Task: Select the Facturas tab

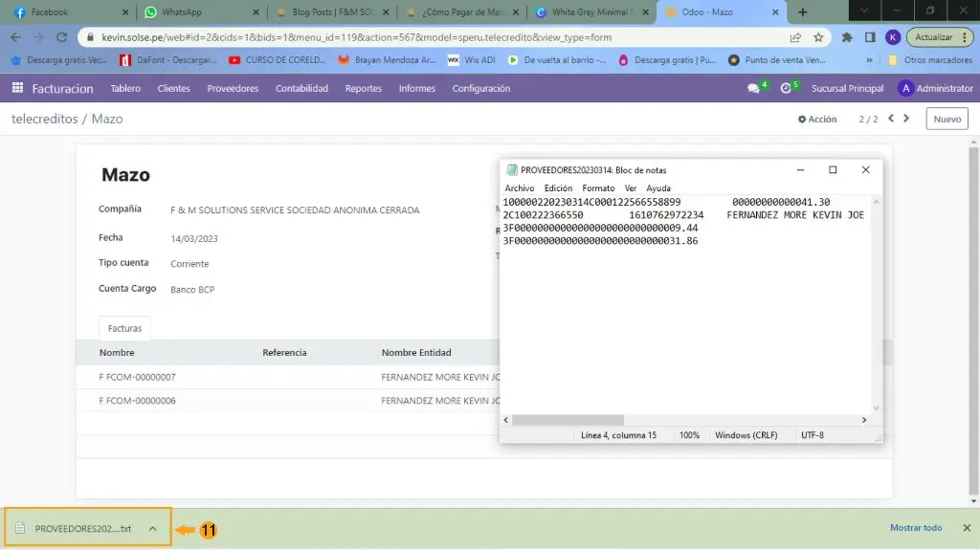Action: click(124, 328)
